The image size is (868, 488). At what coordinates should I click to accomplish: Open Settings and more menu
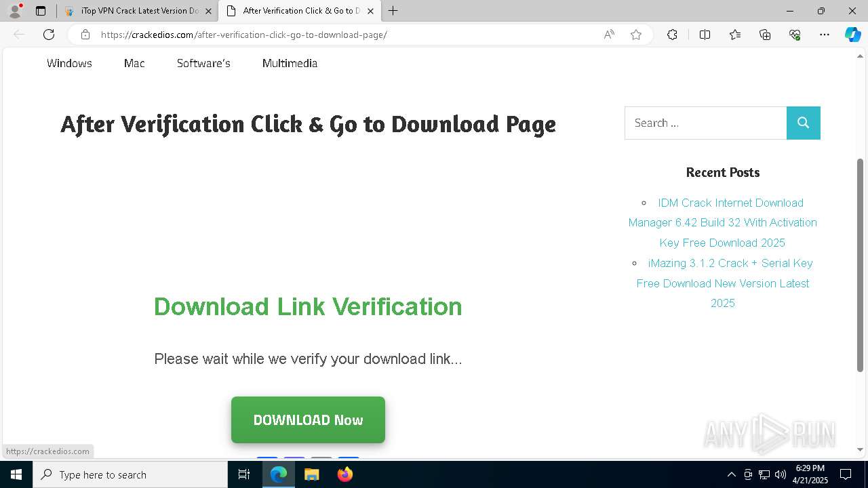(x=825, y=35)
